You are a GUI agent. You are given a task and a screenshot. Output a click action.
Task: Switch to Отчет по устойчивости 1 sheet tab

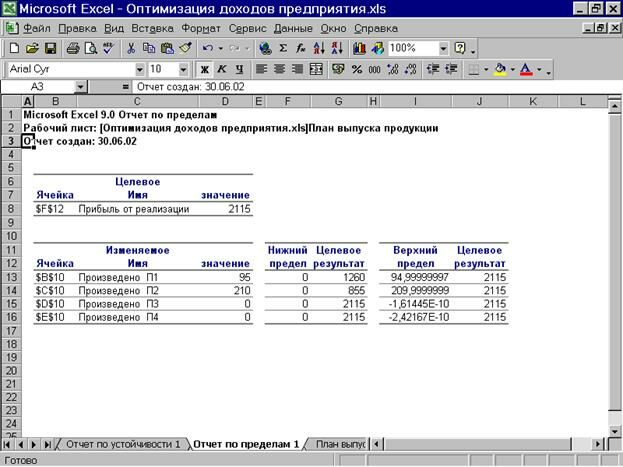click(x=123, y=443)
